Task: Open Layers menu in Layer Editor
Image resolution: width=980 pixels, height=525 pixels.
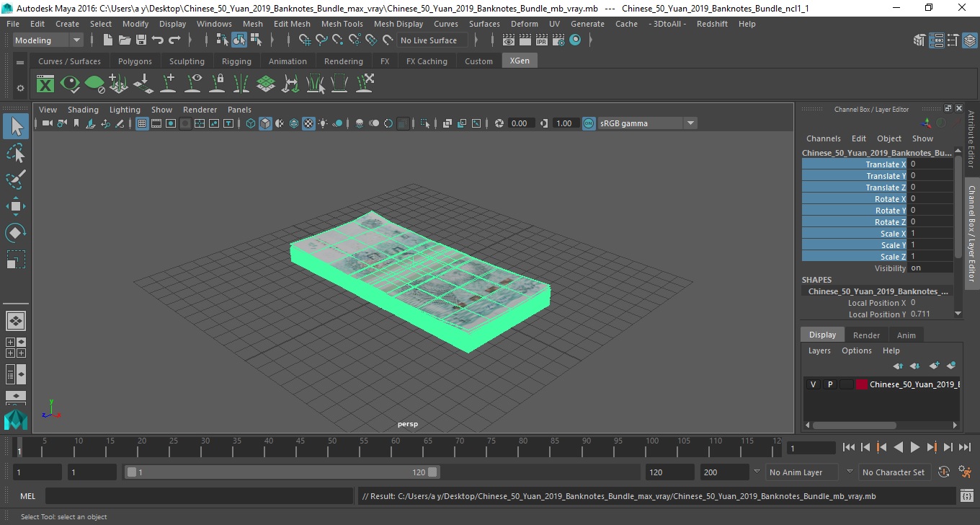Action: pyautogui.click(x=819, y=350)
